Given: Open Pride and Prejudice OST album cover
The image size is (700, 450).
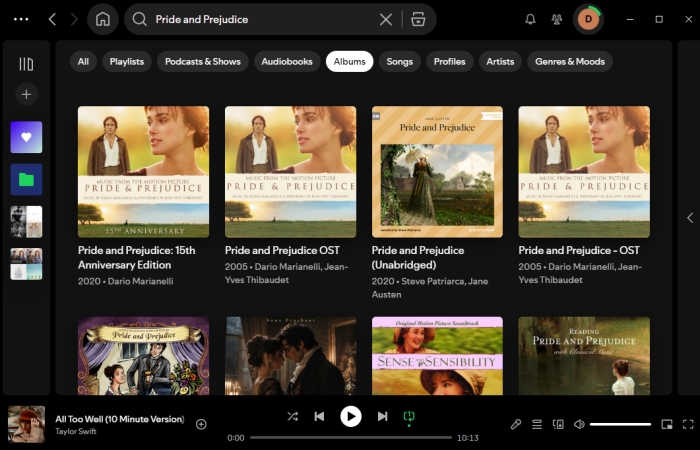Looking at the screenshot, I should pyautogui.click(x=291, y=172).
